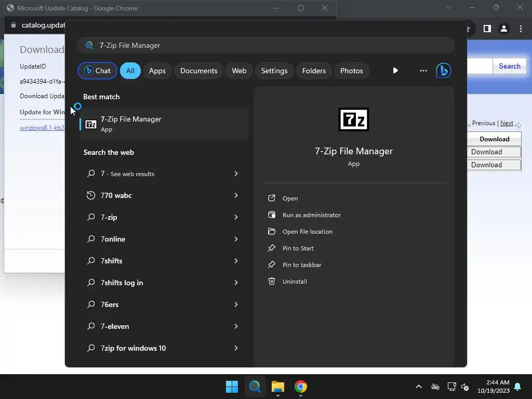The height and width of the screenshot is (399, 532).
Task: Click the OneDrive cloud tray icon
Action: point(435,387)
